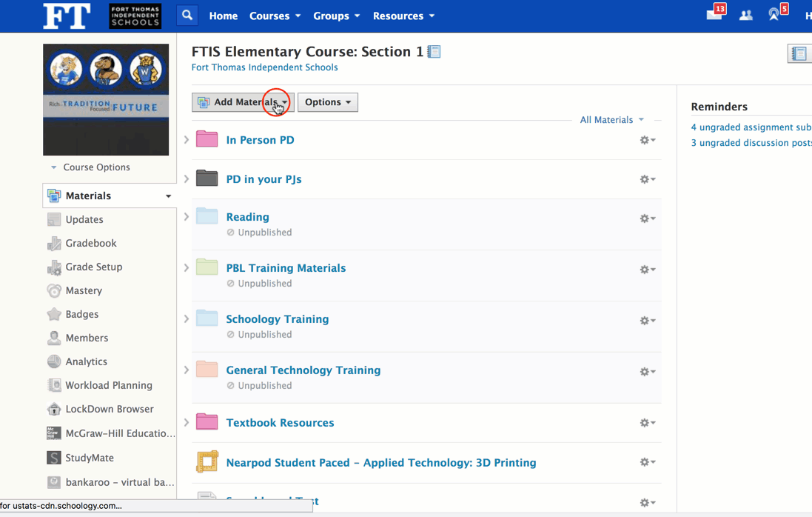812x517 pixels.
Task: Expand the In Person PD folder chevron
Action: (x=187, y=139)
